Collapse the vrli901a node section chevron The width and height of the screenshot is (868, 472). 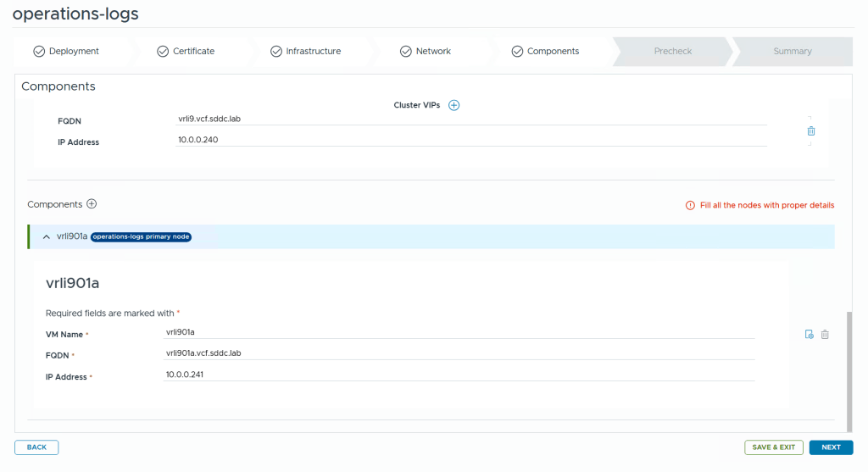point(47,237)
